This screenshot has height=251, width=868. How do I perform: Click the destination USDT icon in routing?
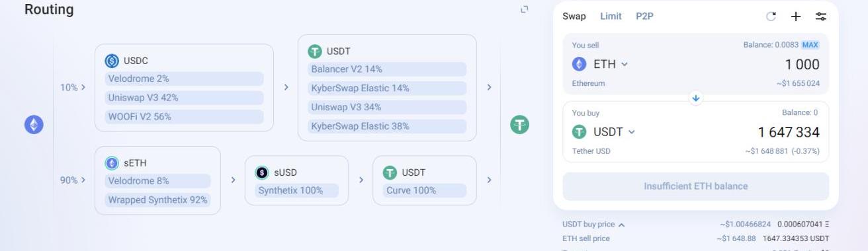tap(519, 124)
